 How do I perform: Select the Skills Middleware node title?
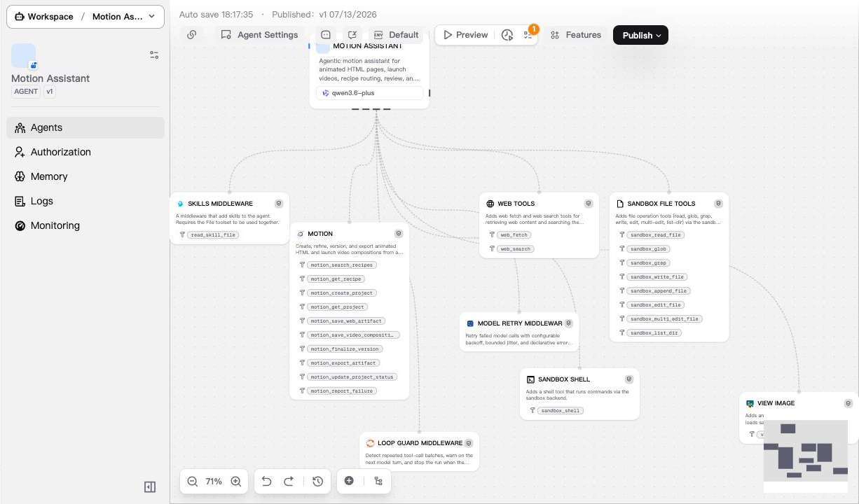pos(221,204)
